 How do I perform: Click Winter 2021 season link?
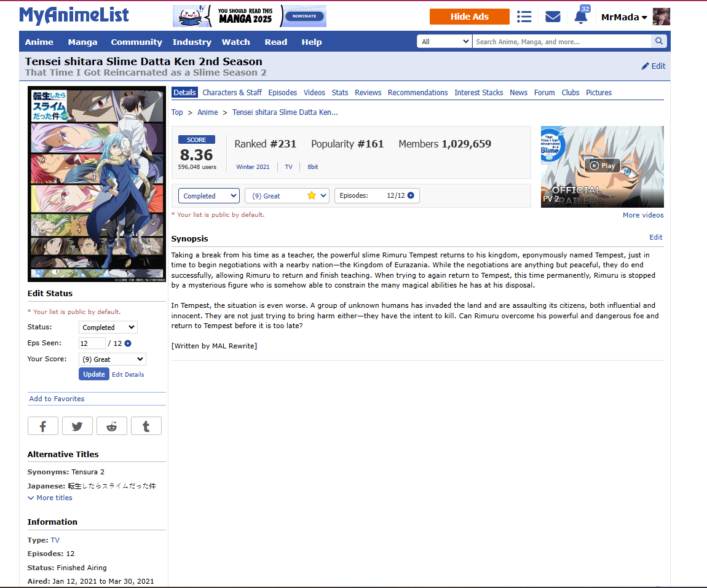pyautogui.click(x=253, y=167)
